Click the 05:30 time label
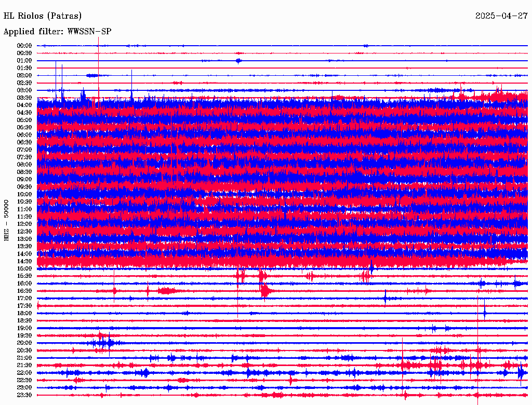This screenshot has height=405, width=532. tap(24, 128)
